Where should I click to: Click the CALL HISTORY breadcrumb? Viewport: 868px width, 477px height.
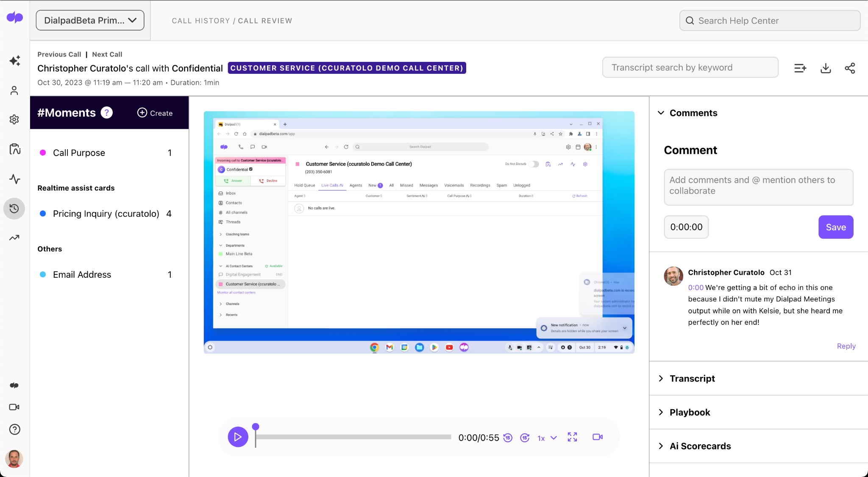[x=200, y=20]
